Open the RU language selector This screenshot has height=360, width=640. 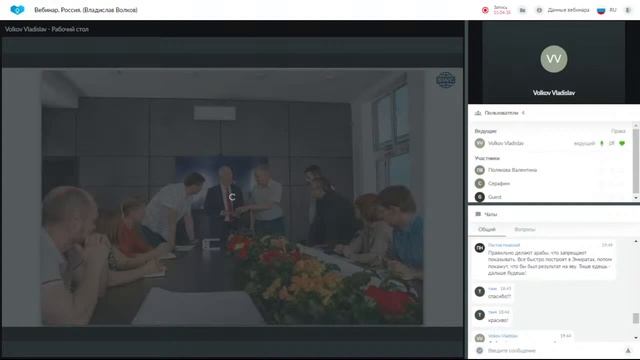click(x=613, y=10)
